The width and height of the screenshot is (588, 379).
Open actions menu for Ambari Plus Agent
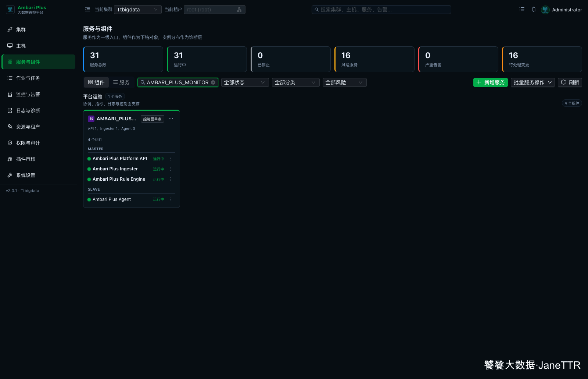pos(171,199)
